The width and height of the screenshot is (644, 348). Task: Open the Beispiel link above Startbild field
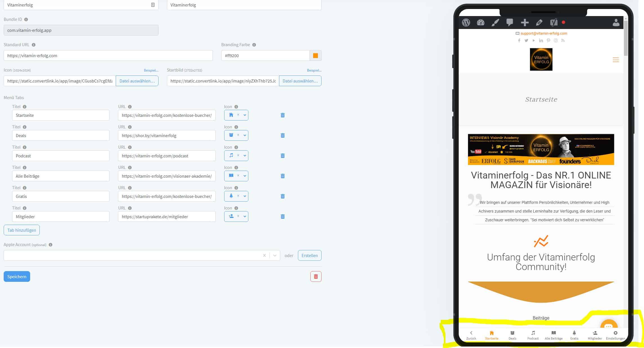tap(314, 70)
